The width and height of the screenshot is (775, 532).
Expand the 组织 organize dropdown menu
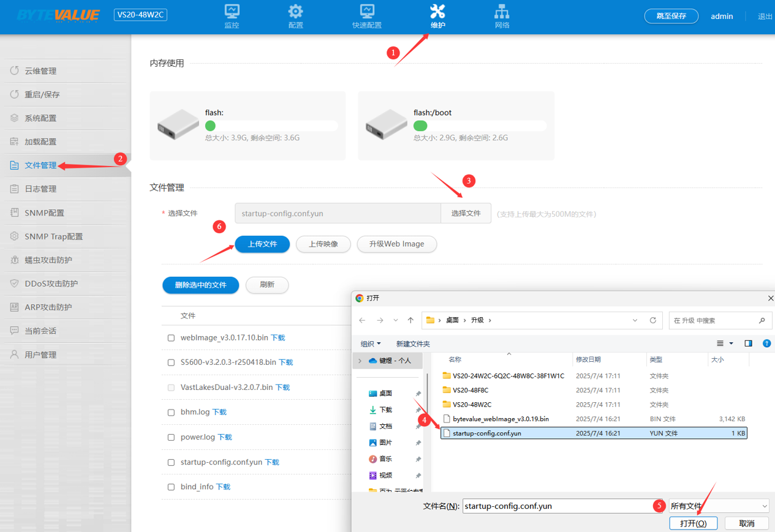371,343
